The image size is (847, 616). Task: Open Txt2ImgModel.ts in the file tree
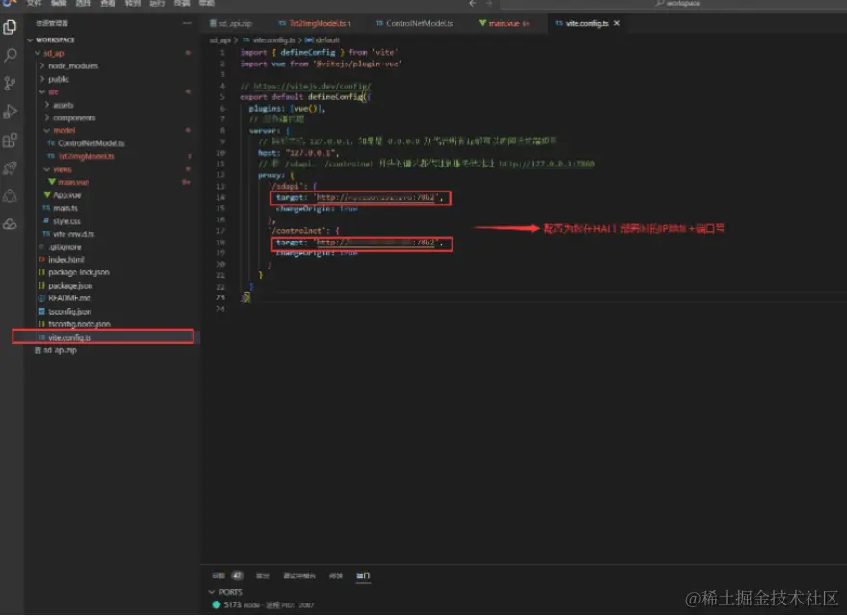pyautogui.click(x=86, y=156)
